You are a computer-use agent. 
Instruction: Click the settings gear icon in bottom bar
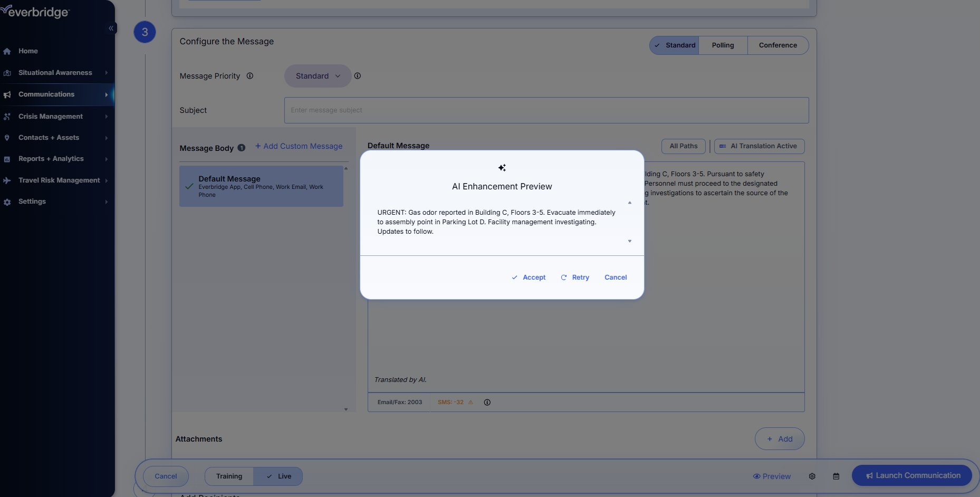click(x=812, y=476)
